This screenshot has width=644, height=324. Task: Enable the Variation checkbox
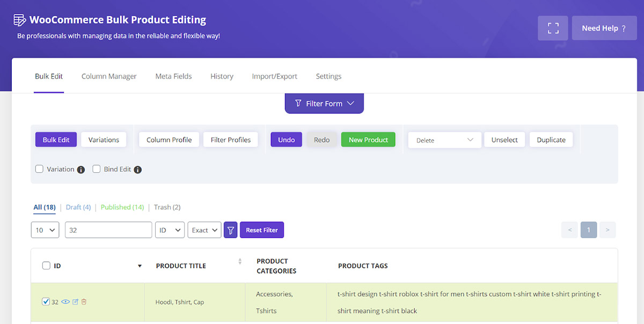pyautogui.click(x=39, y=169)
